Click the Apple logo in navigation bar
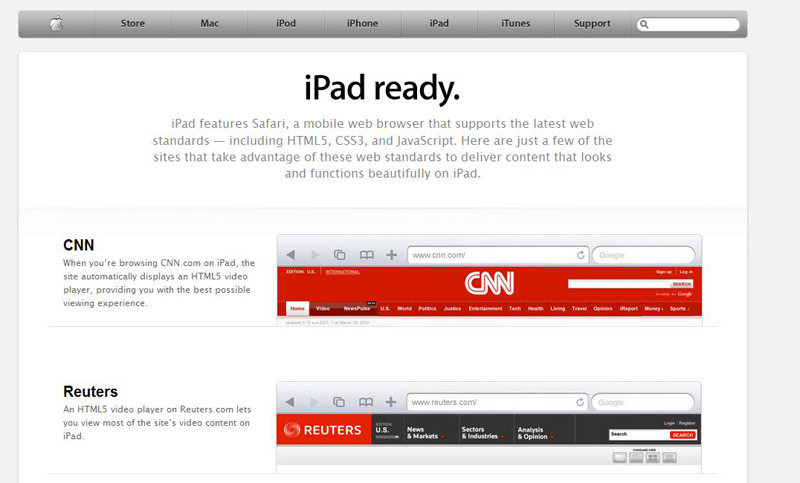 56,24
